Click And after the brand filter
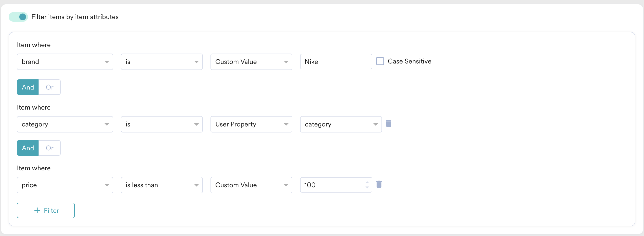 point(28,87)
